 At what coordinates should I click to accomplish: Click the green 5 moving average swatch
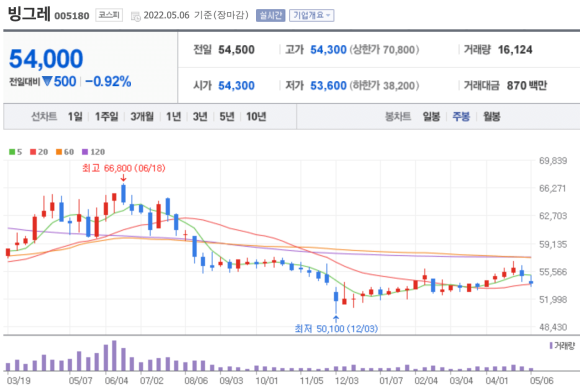pos(12,152)
